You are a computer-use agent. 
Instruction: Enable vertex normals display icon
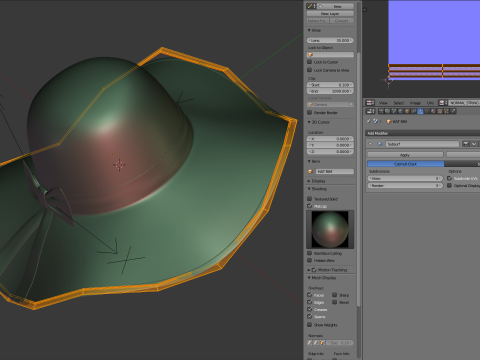[x=309, y=343]
